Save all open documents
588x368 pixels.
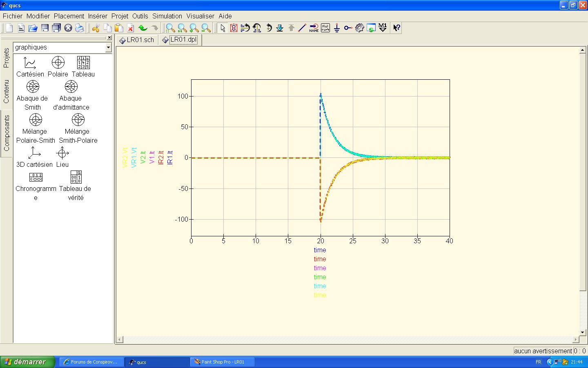pos(56,28)
